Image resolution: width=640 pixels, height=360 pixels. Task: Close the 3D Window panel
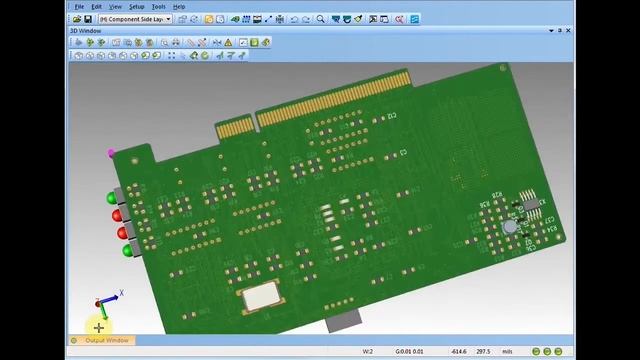tap(568, 31)
